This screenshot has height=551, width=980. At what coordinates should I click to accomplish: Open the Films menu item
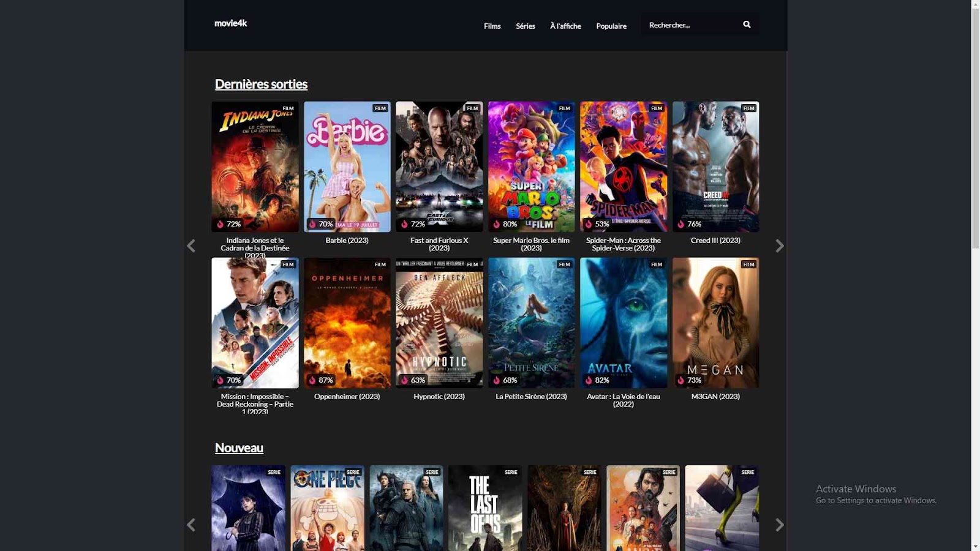492,26
